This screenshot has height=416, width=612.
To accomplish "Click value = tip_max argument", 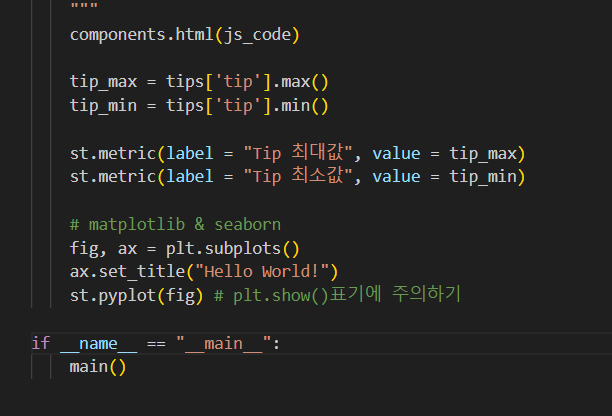I will click(445, 153).
